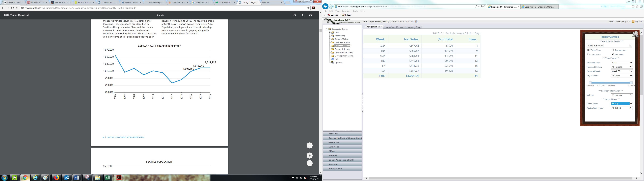Open the Order Types dropdown
The height and width of the screenshot is (181, 644).
tap(622, 104)
